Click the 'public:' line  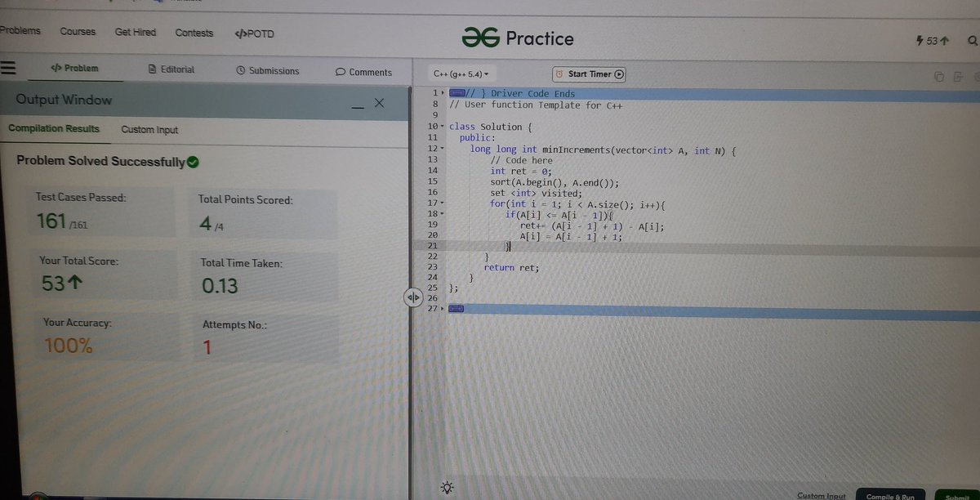[x=477, y=138]
